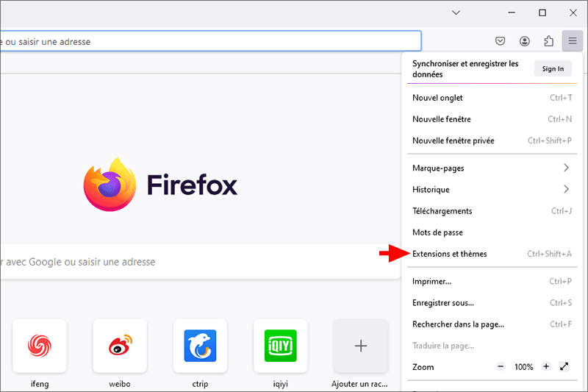The width and height of the screenshot is (588, 392).
Task: Choose Imprimer… in the menu
Action: 492,282
